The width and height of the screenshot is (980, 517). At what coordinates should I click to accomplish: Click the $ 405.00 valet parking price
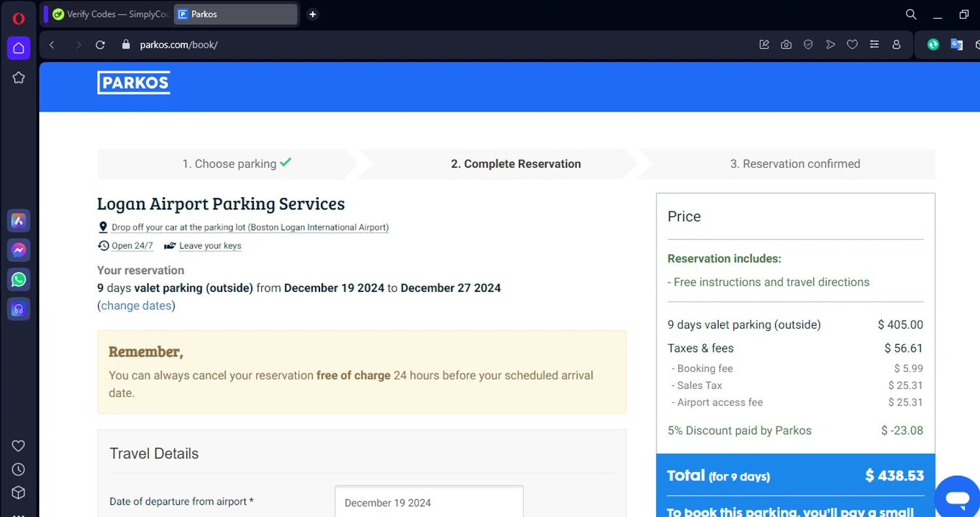[x=900, y=324]
